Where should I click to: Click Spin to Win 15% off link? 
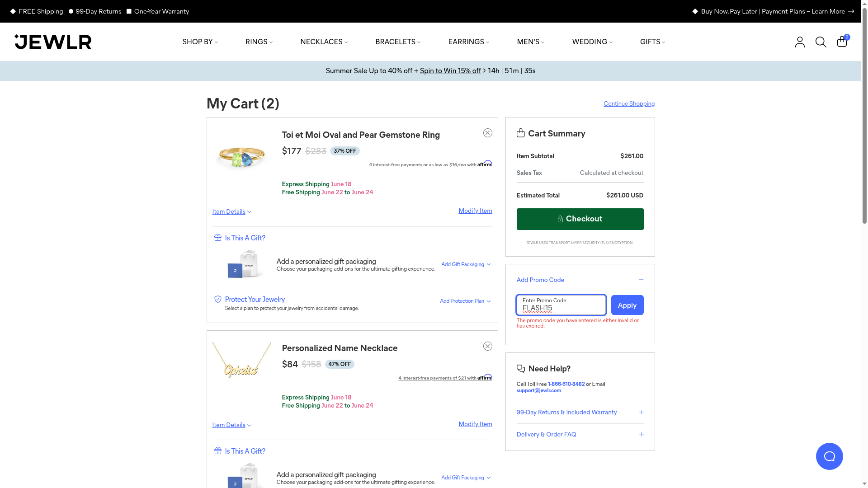(x=450, y=70)
